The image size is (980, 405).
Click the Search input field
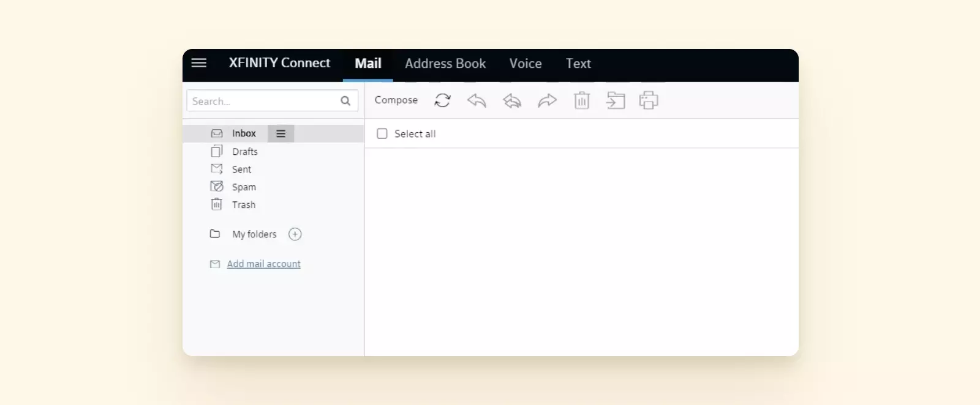(x=273, y=101)
